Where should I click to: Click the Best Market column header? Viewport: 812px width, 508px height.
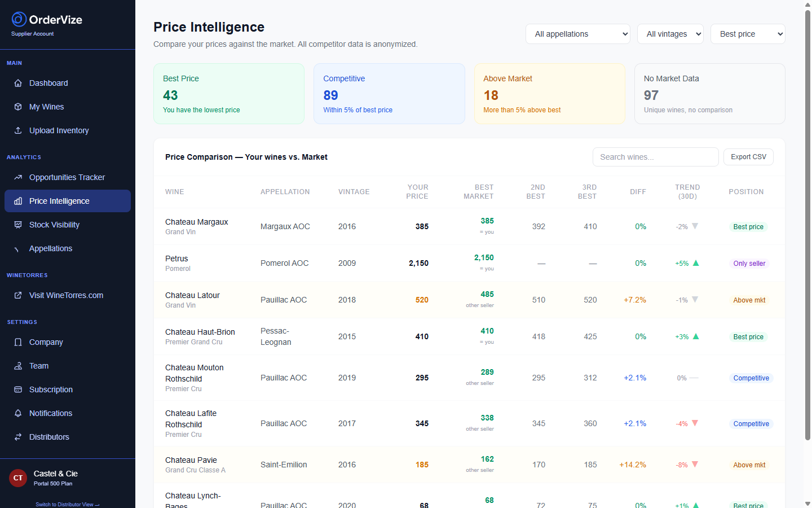coord(478,192)
